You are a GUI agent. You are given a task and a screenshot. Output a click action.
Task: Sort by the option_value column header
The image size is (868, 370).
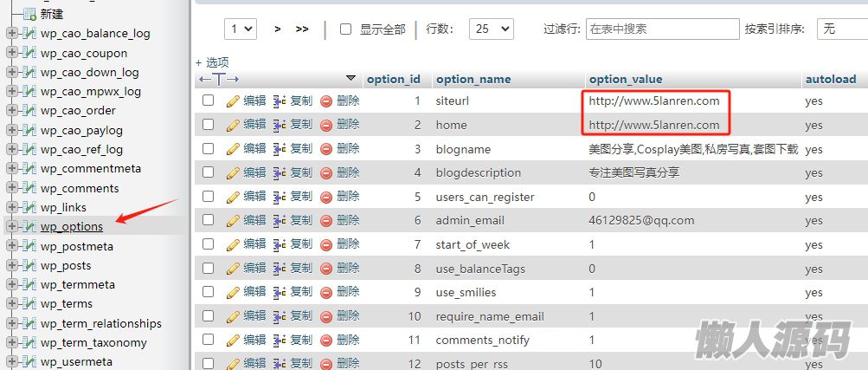(x=626, y=79)
